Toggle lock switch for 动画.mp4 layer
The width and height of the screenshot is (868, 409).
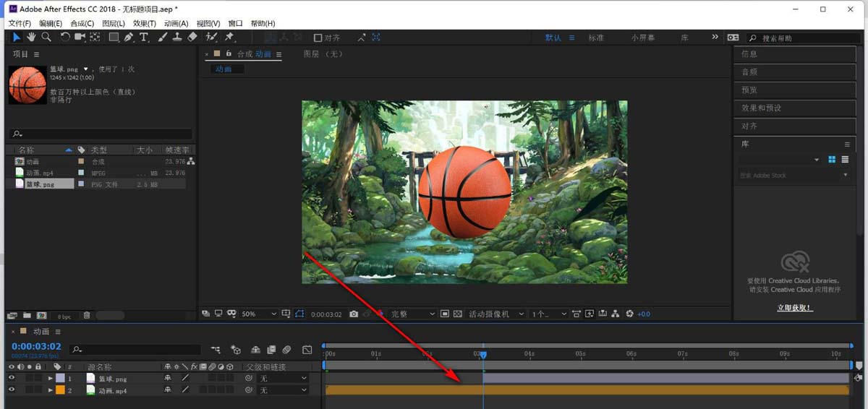click(38, 390)
